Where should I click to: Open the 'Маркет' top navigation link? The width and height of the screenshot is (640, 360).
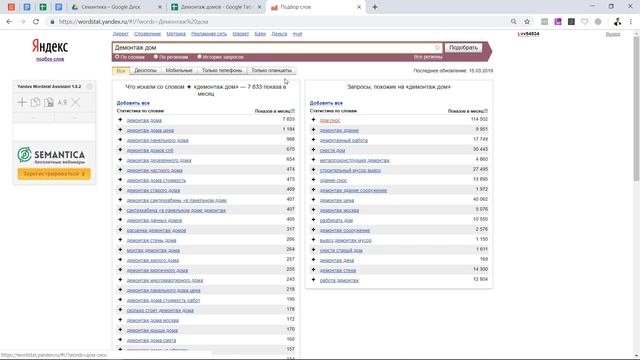[240, 34]
